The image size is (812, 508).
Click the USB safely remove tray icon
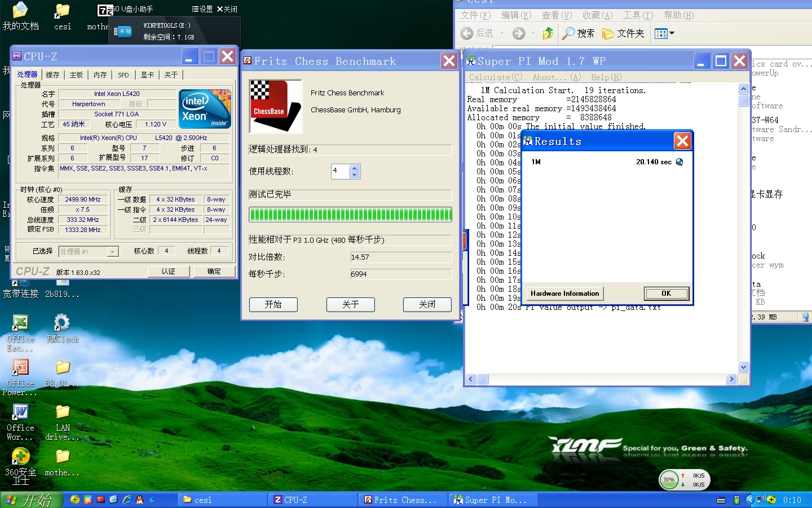coord(736,500)
